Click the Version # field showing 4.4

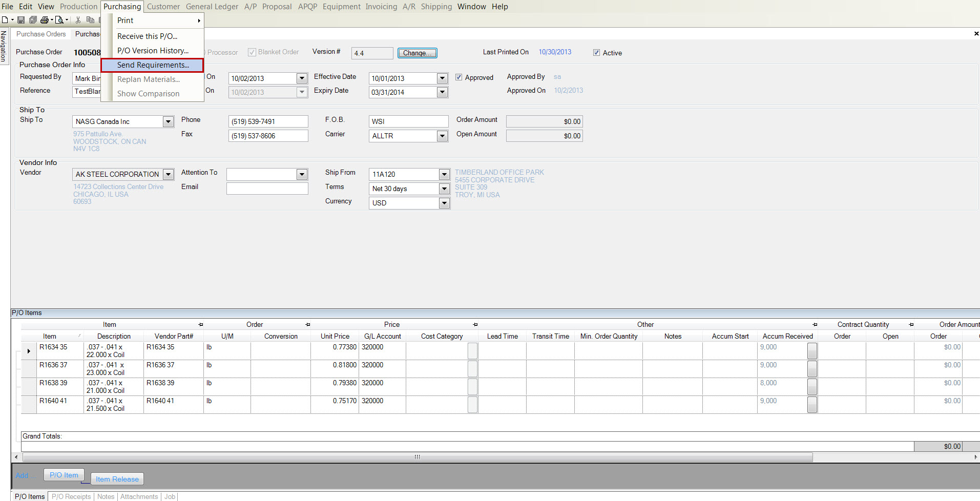coord(372,53)
